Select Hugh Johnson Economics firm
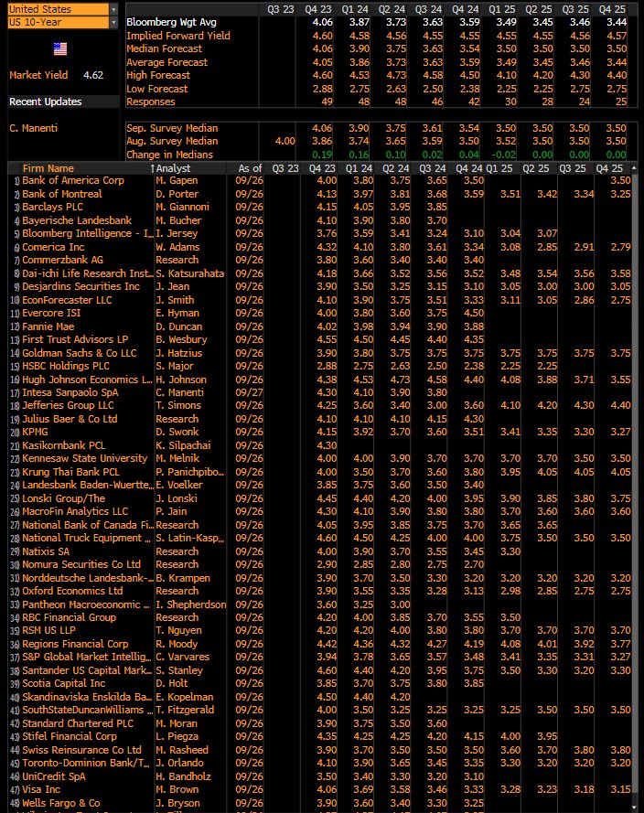This screenshot has height=813, width=644. [x=88, y=380]
